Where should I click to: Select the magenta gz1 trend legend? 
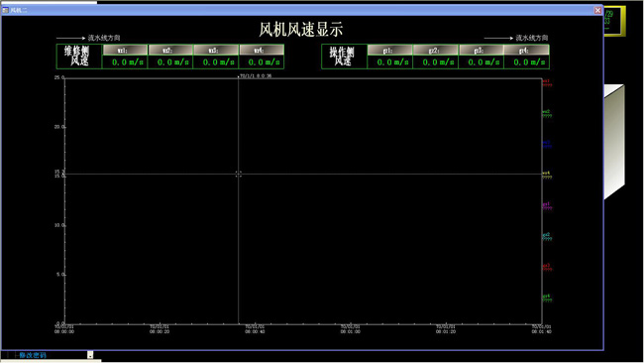point(547,206)
